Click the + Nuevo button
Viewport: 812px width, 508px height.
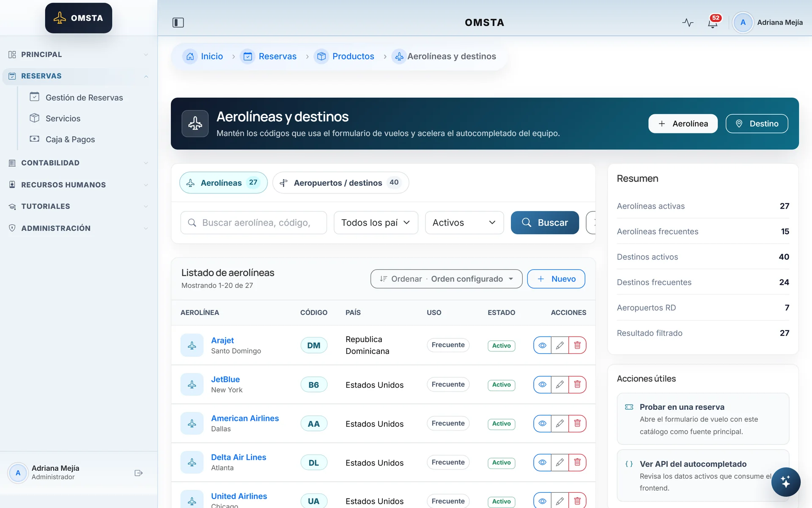pyautogui.click(x=556, y=279)
